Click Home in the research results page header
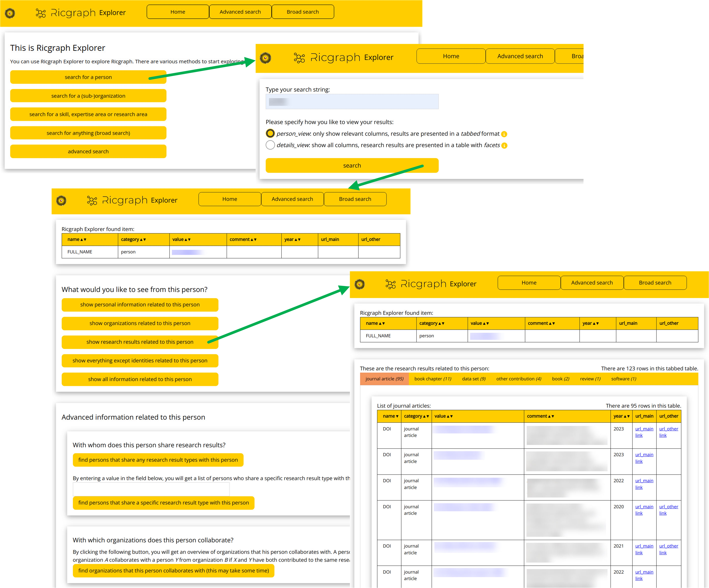Image resolution: width=709 pixels, height=588 pixels. [529, 283]
